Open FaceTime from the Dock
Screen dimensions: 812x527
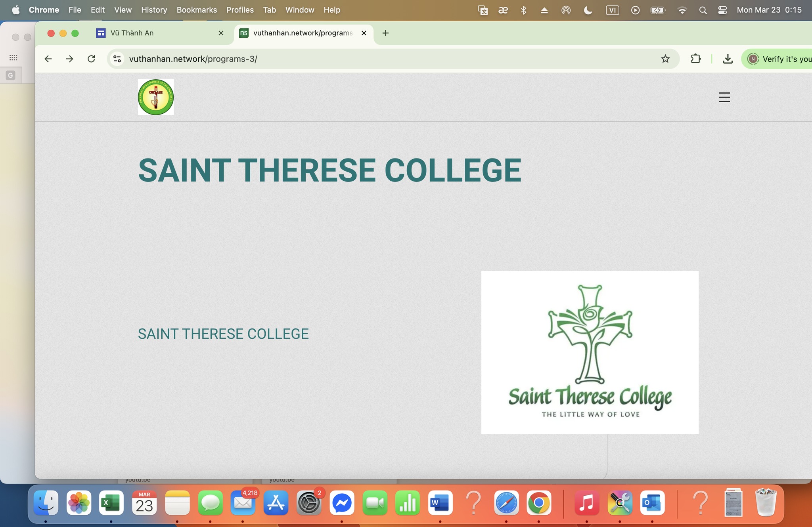point(375,503)
